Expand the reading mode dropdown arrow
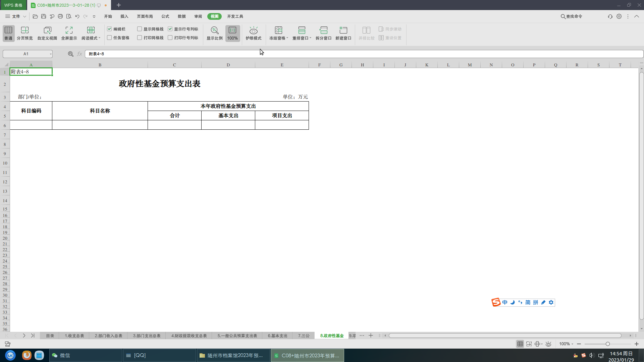This screenshot has width=644, height=362. coord(100,38)
